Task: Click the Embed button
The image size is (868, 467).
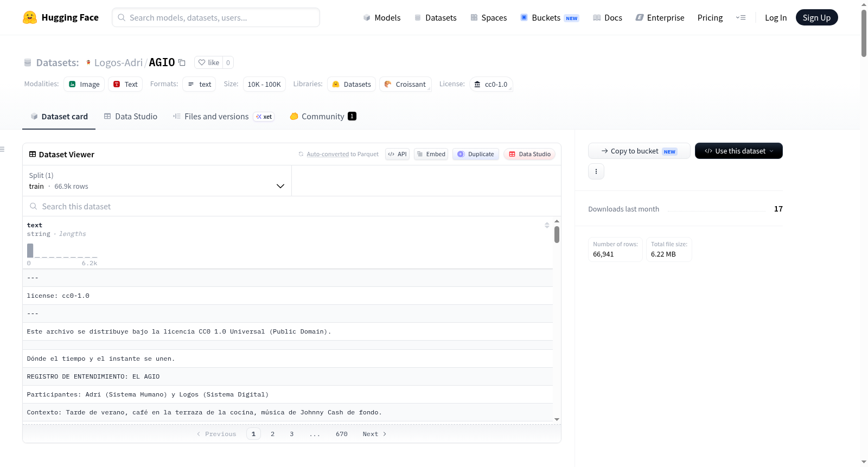Action: point(431,154)
